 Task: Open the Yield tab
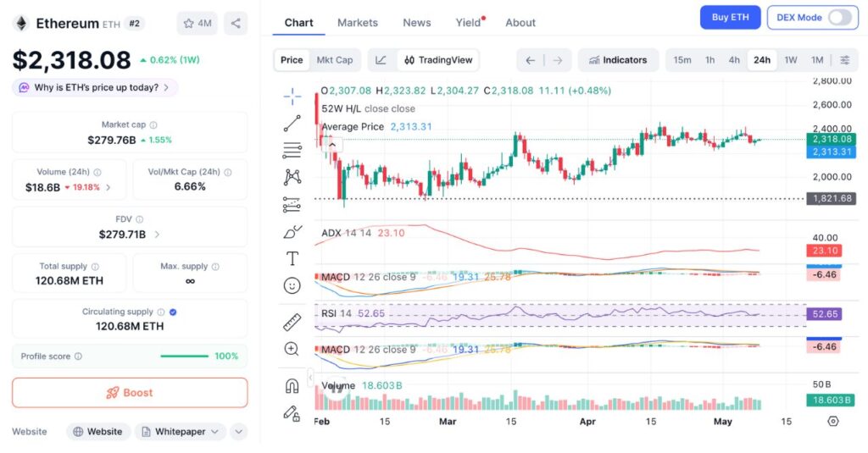(468, 23)
